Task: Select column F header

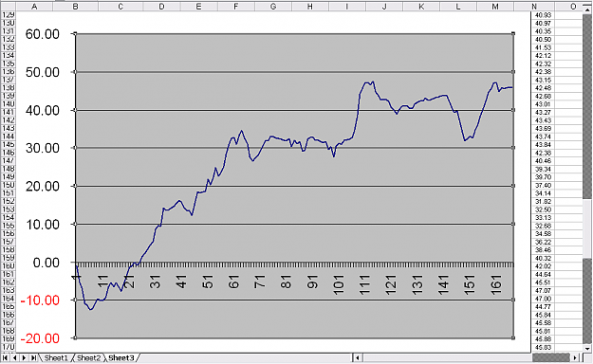Action: (235, 7)
